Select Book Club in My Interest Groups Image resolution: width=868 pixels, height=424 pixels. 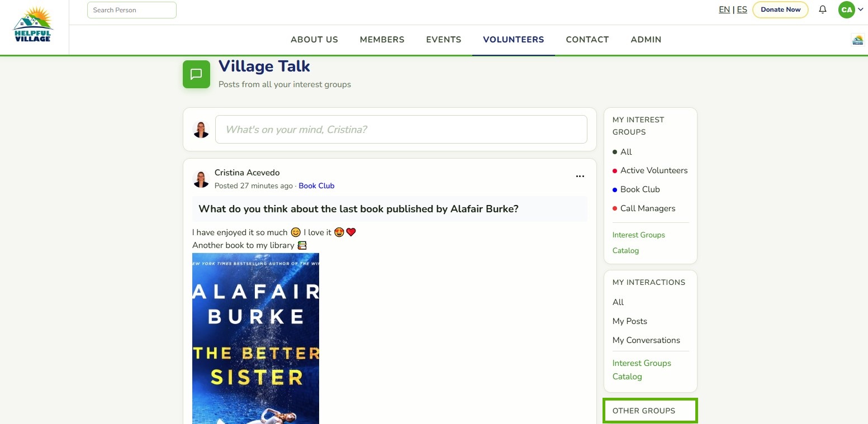(x=640, y=189)
